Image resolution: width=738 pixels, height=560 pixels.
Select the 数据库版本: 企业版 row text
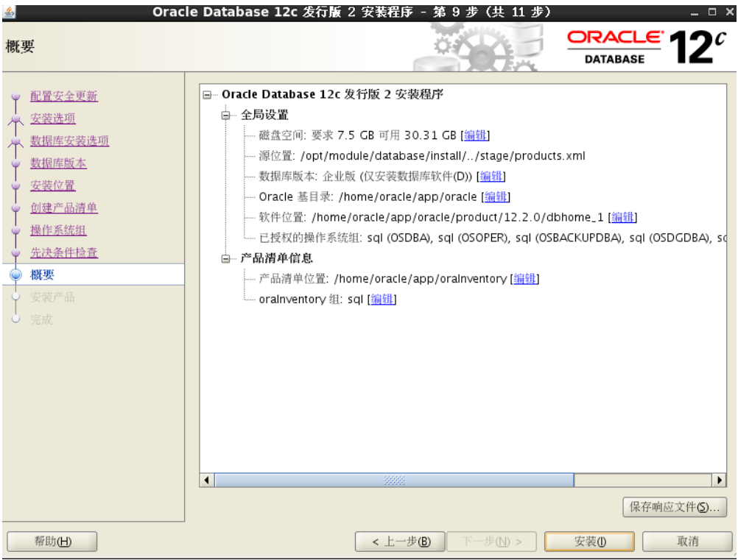tap(366, 177)
